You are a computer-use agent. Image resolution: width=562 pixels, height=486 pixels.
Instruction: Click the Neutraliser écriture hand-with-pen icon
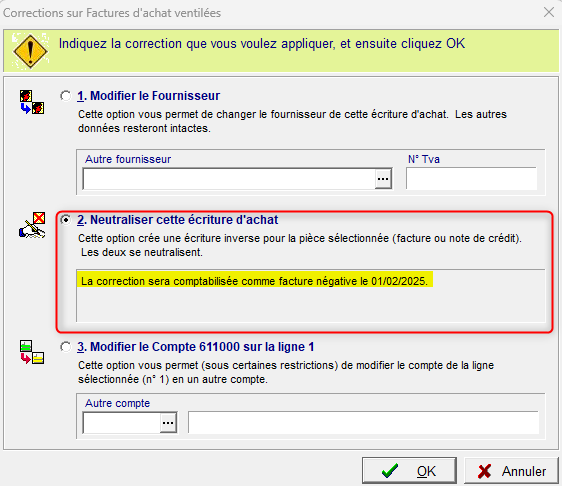coord(32,225)
